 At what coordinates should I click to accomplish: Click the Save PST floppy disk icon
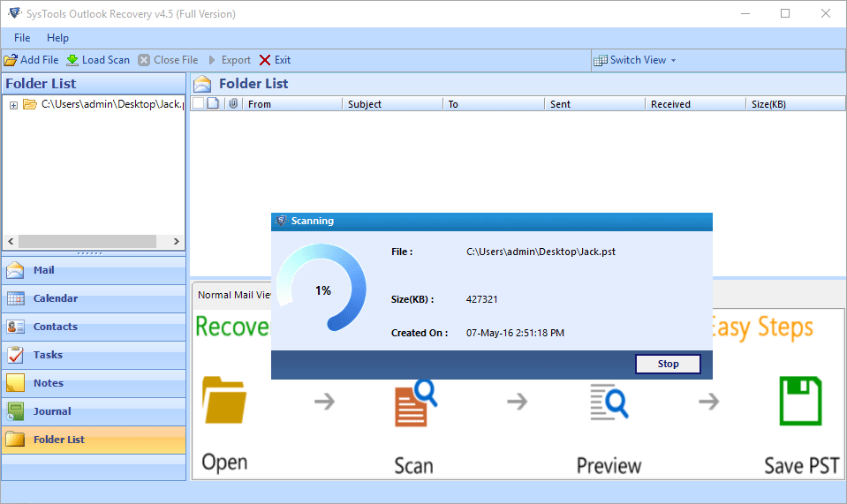pos(801,401)
